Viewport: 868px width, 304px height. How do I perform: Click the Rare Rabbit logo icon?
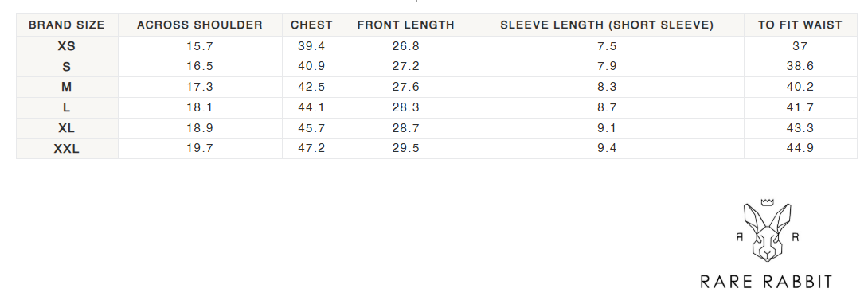click(767, 230)
